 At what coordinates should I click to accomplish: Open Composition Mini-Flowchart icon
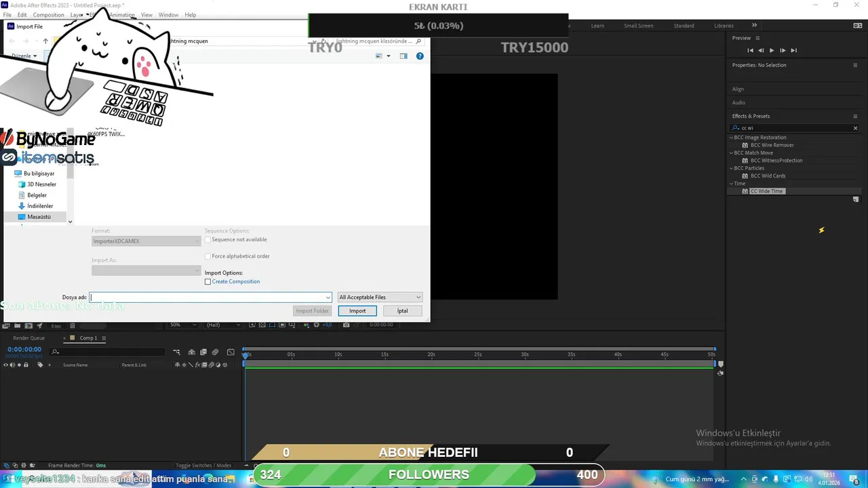click(177, 352)
